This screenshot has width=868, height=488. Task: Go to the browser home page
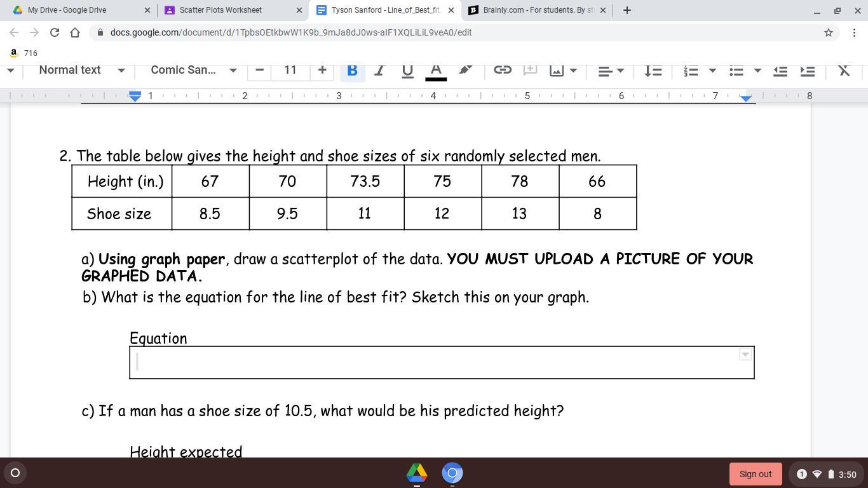click(x=75, y=32)
